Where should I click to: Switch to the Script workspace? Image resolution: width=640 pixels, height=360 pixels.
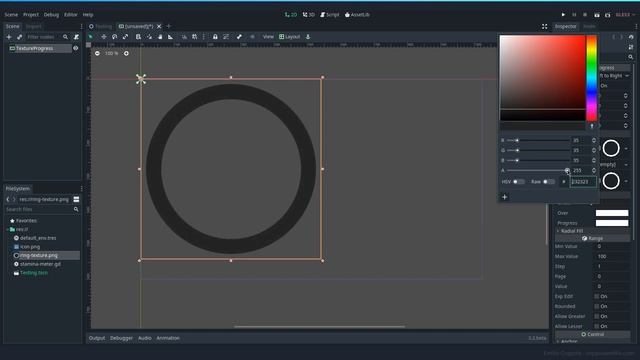pos(330,15)
